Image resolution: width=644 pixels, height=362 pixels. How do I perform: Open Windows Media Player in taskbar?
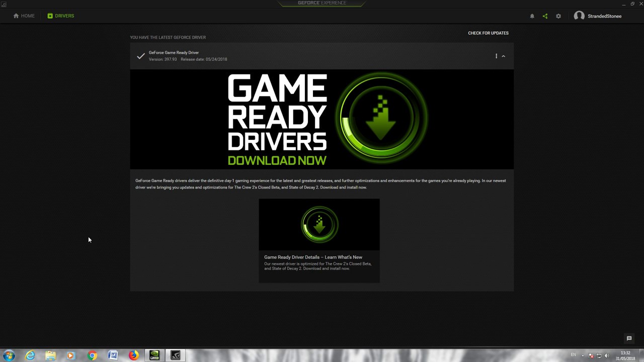70,355
